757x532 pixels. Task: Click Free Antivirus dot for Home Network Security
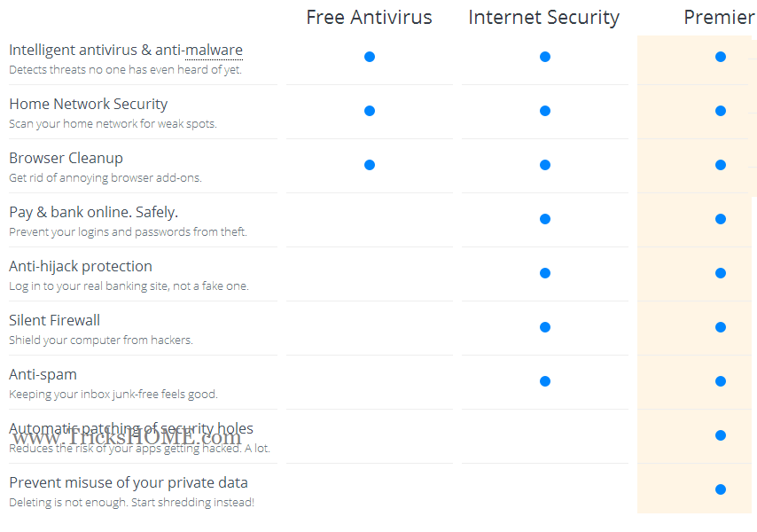coord(370,111)
